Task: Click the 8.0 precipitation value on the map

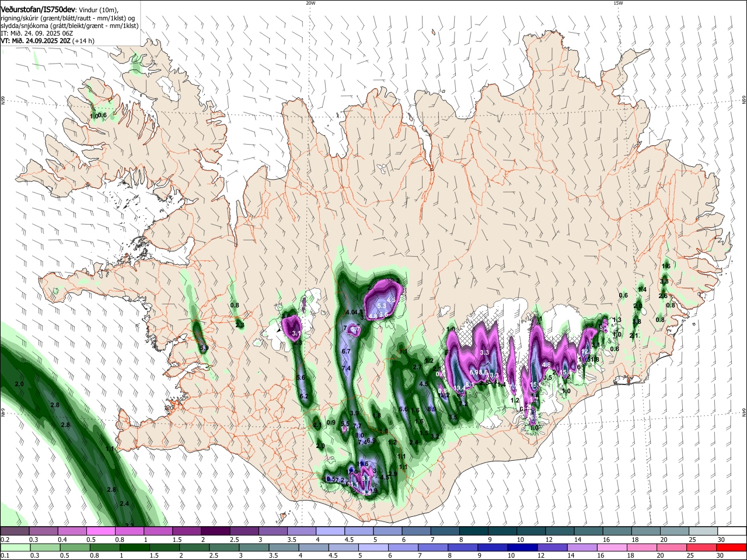Action: (x=360, y=435)
